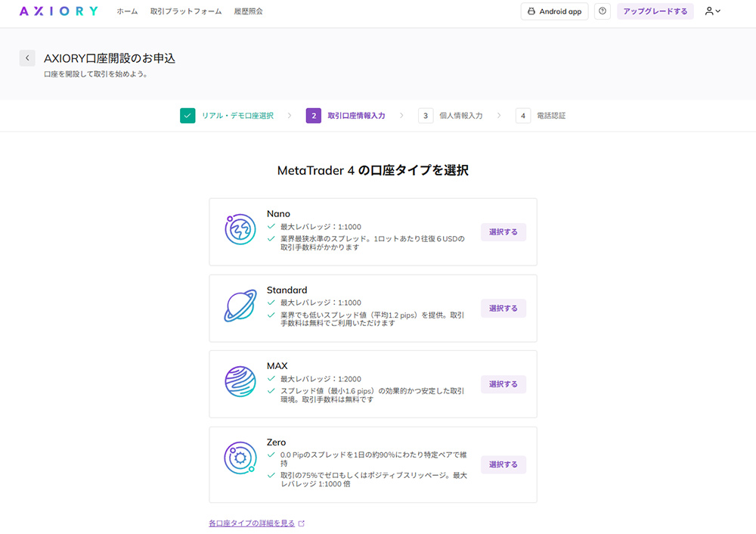The image size is (756, 534).
Task: Click step 4 number badge
Action: 523,116
